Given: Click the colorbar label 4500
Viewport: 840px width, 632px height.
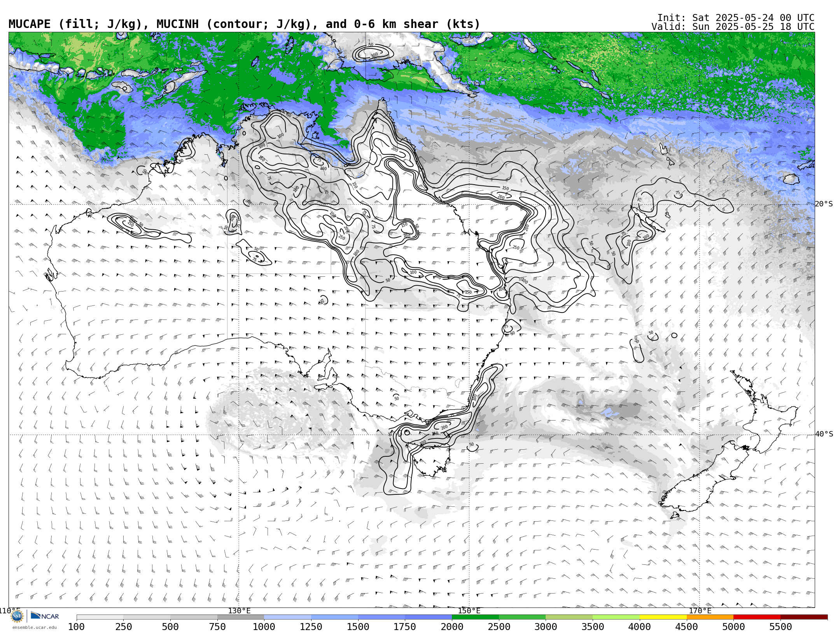Looking at the screenshot, I should [687, 627].
